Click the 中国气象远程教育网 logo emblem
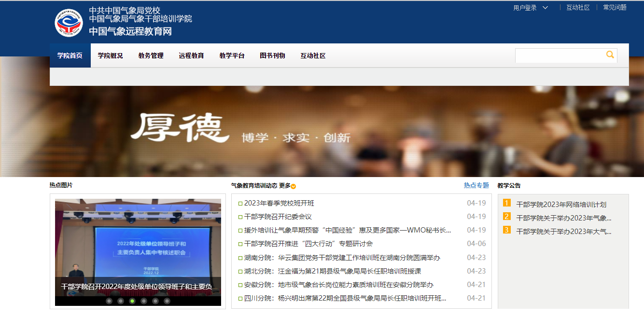The width and height of the screenshot is (644, 316). [x=70, y=22]
